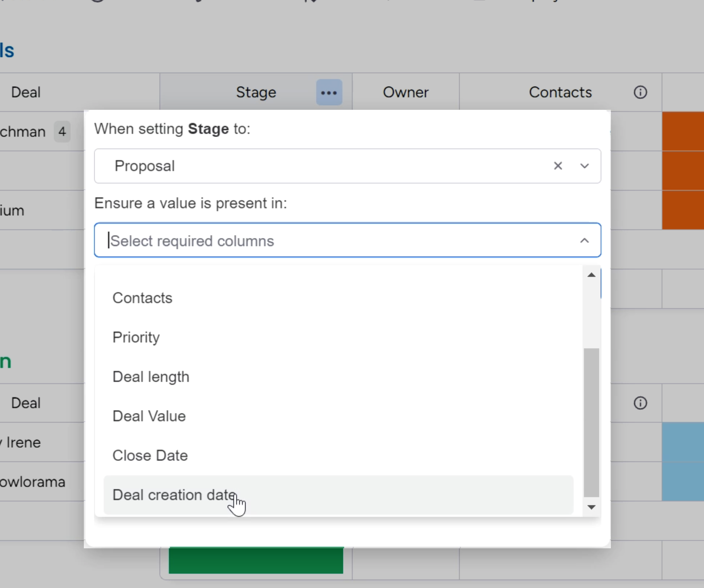Select the Deal length option
Viewport: 704px width, 588px height.
(151, 377)
